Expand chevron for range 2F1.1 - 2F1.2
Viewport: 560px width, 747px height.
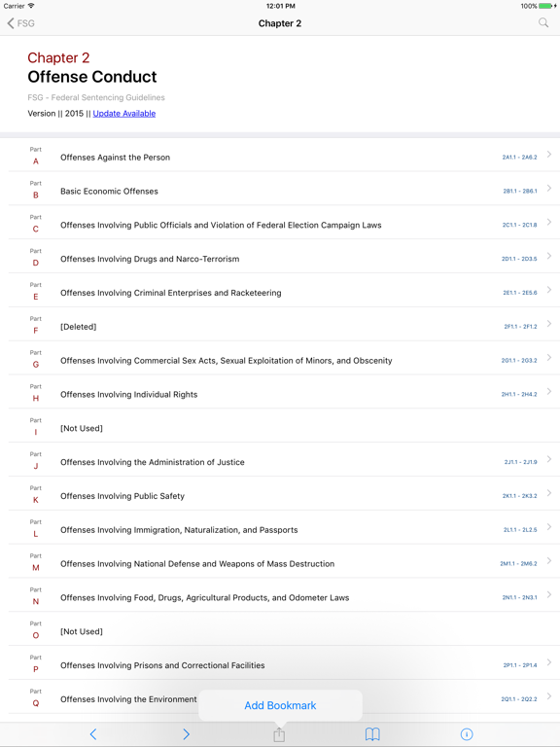[549, 323]
